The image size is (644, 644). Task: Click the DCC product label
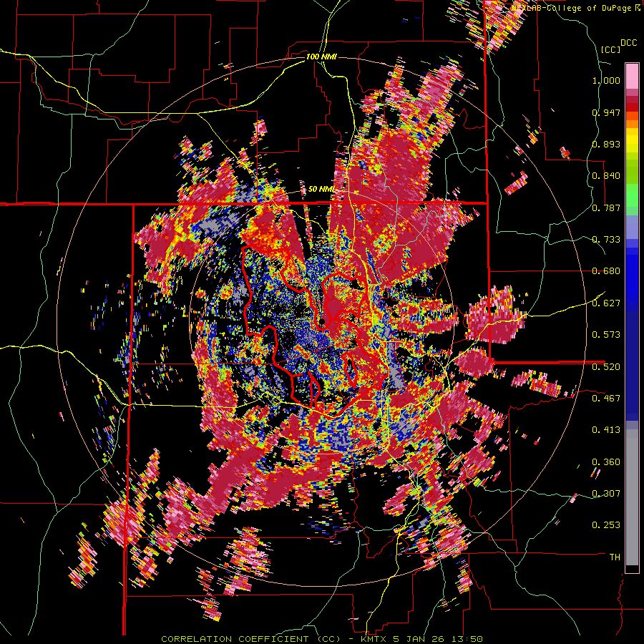tap(628, 43)
